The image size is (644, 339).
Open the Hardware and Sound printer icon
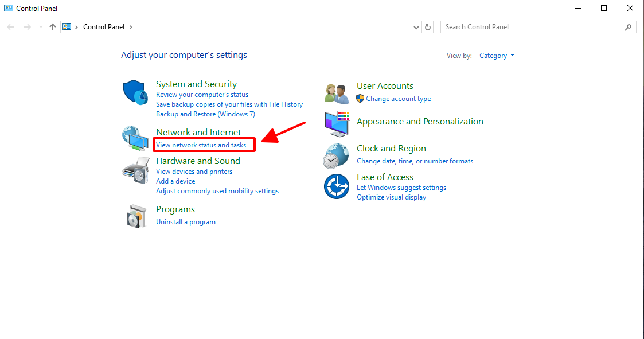[135, 170]
